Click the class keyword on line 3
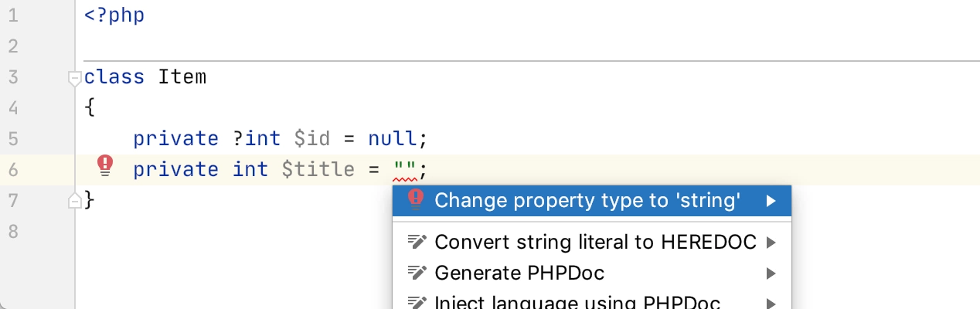980x309 pixels. click(114, 77)
